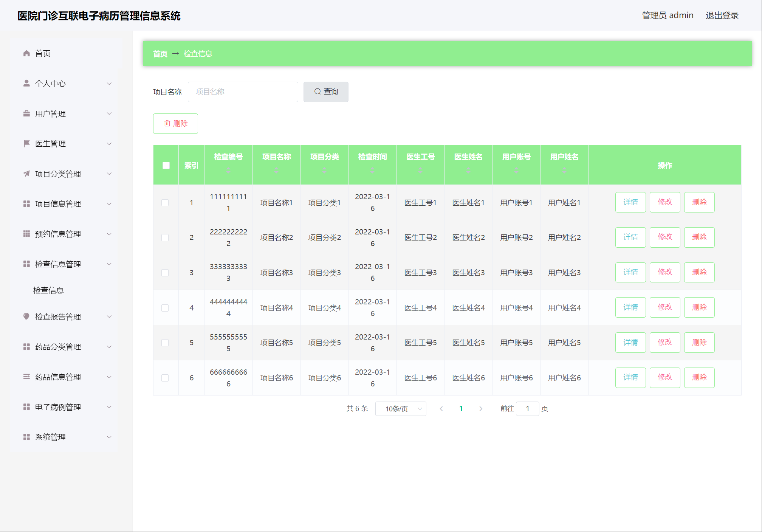Click 退出登录 to log out
Screen dimensions: 762x532
pyautogui.click(x=722, y=16)
